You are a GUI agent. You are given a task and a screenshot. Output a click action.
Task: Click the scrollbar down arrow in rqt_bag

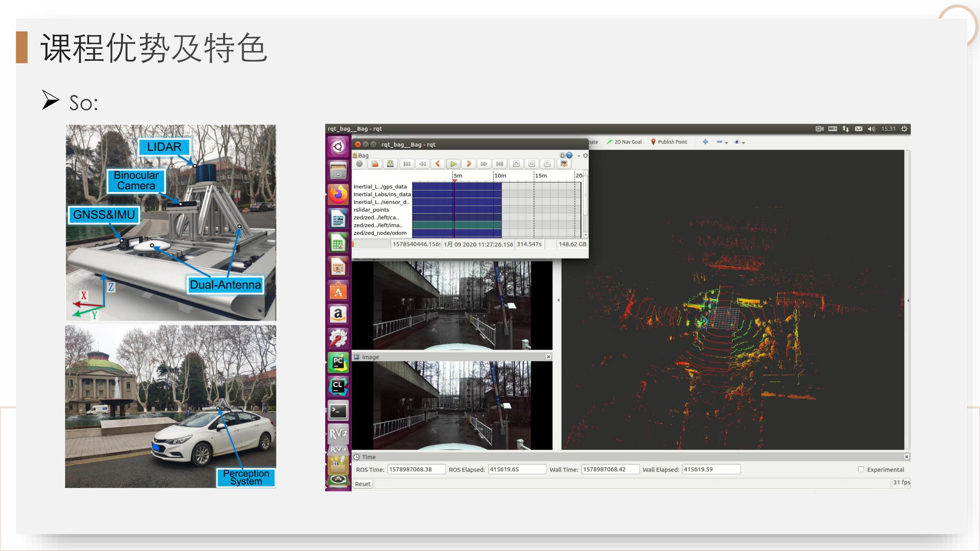pos(586,235)
